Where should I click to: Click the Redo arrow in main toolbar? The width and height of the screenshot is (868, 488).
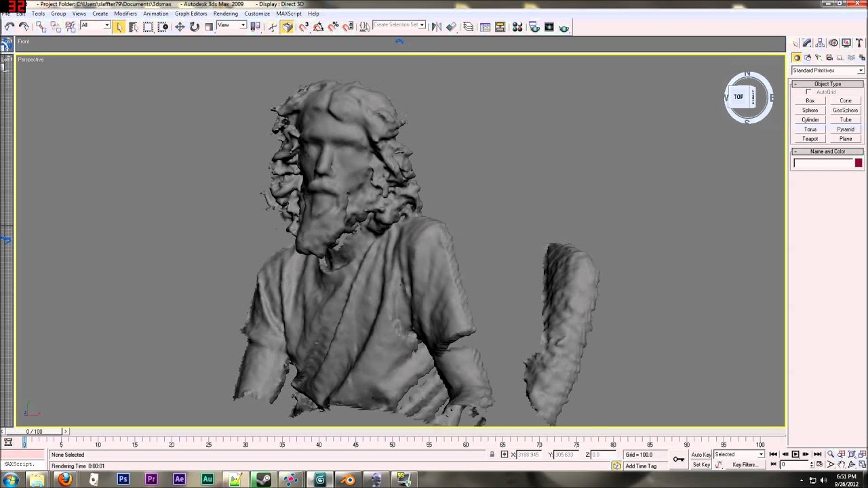pyautogui.click(x=24, y=26)
